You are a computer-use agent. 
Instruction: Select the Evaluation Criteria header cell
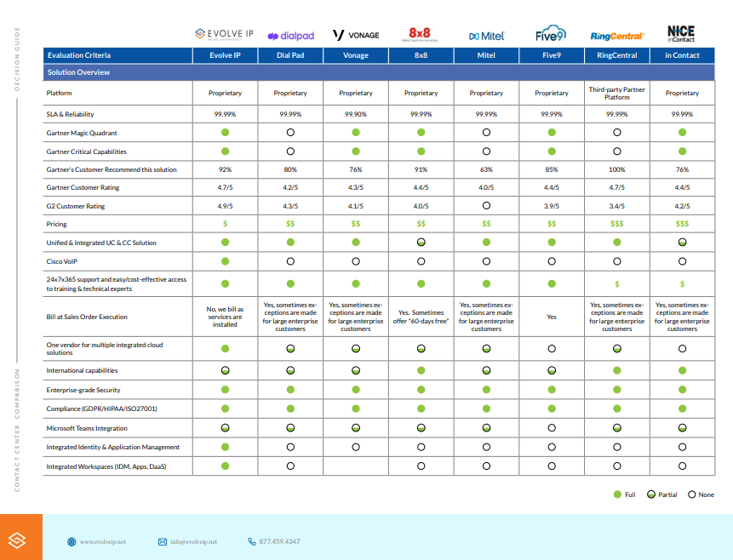point(117,55)
